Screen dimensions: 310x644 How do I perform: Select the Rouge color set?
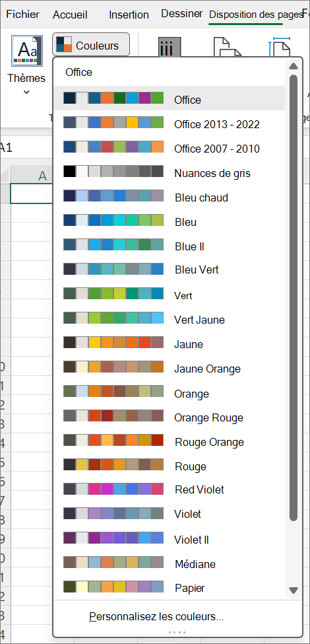tap(170, 466)
